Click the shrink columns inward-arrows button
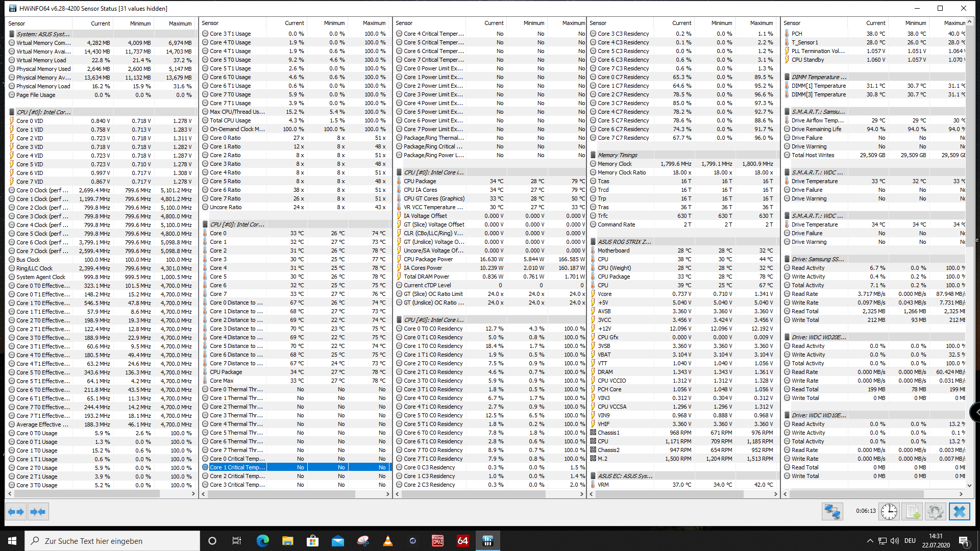Screen dimensions: 980x551 coord(38,512)
